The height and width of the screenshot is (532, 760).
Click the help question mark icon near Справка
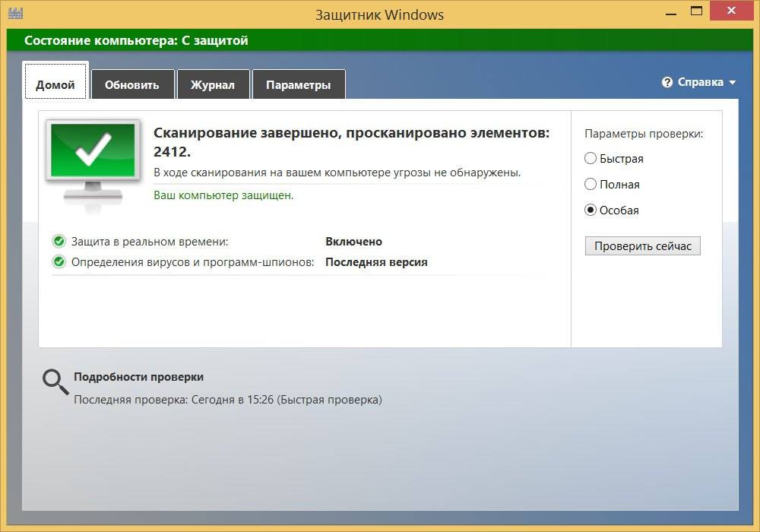pyautogui.click(x=667, y=82)
